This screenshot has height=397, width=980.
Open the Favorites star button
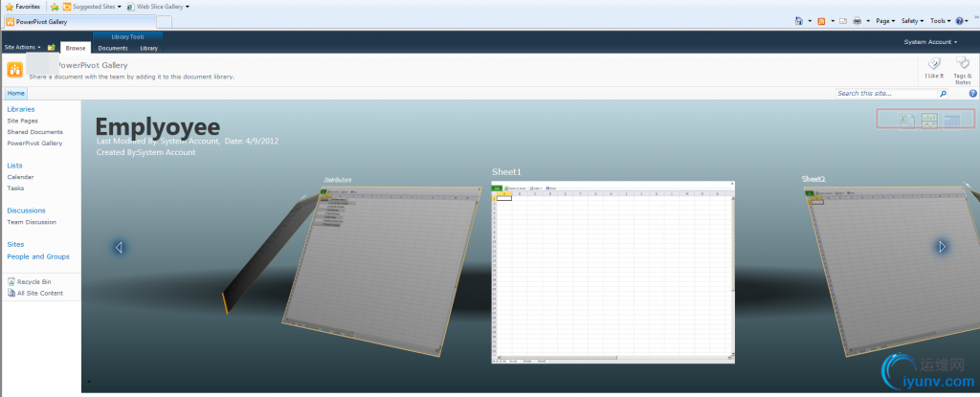pos(23,7)
